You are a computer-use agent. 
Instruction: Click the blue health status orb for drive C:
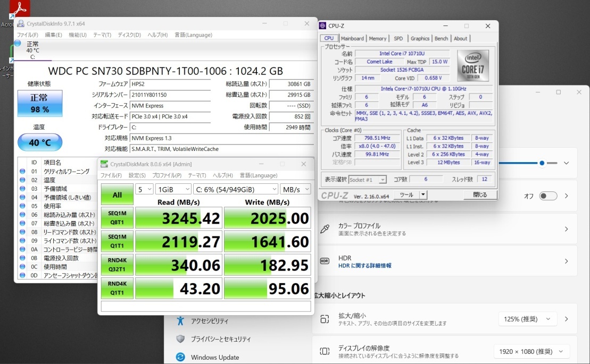18,44
